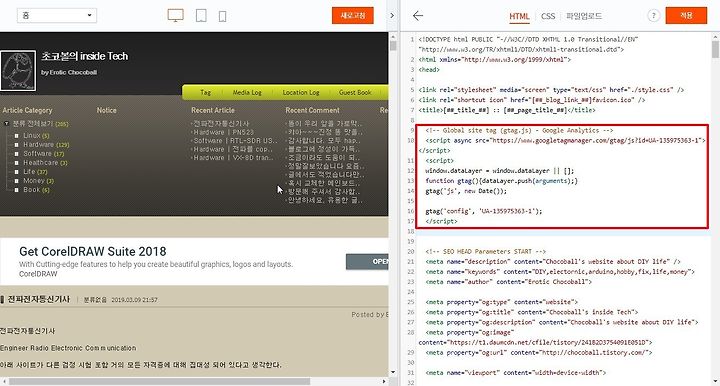Click the title tag code line
Image resolution: width=720 pixels, height=386 pixels.
506,110
